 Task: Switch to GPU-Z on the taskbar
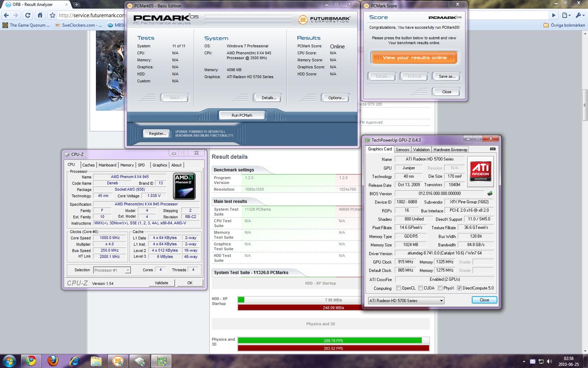(161, 361)
